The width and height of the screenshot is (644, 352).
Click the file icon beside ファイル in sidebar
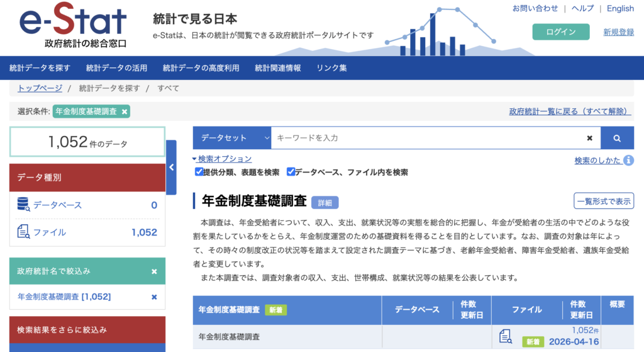(x=23, y=232)
